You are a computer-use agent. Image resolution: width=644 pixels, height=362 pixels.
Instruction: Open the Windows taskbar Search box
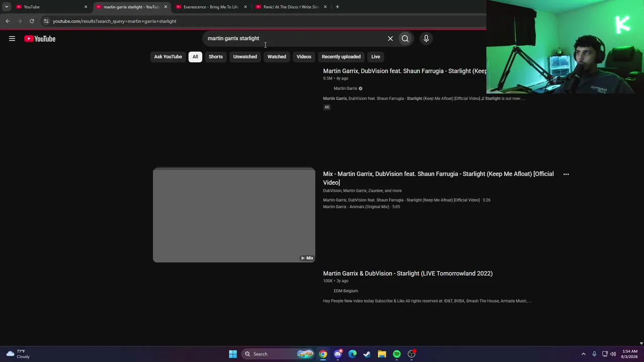[x=277, y=354]
